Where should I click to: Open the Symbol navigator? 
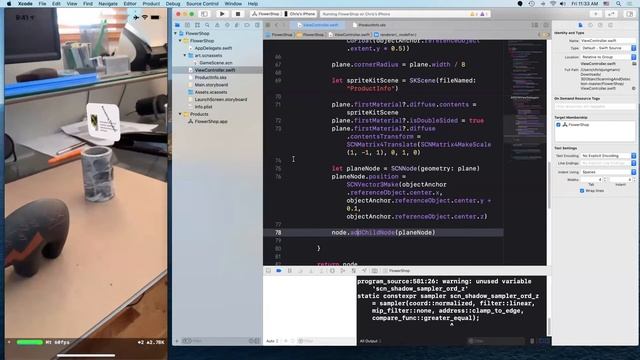tap(197, 25)
